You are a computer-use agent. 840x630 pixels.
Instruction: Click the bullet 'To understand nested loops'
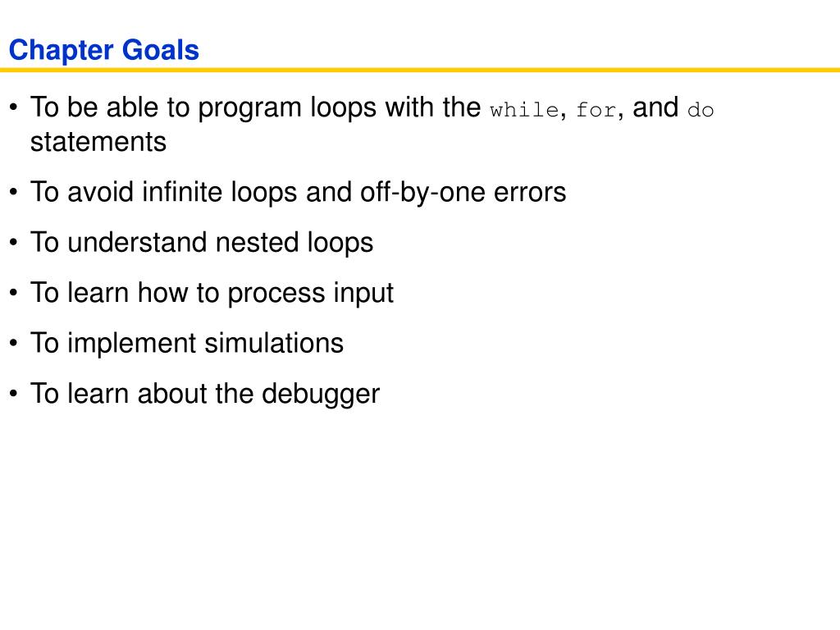202,243
